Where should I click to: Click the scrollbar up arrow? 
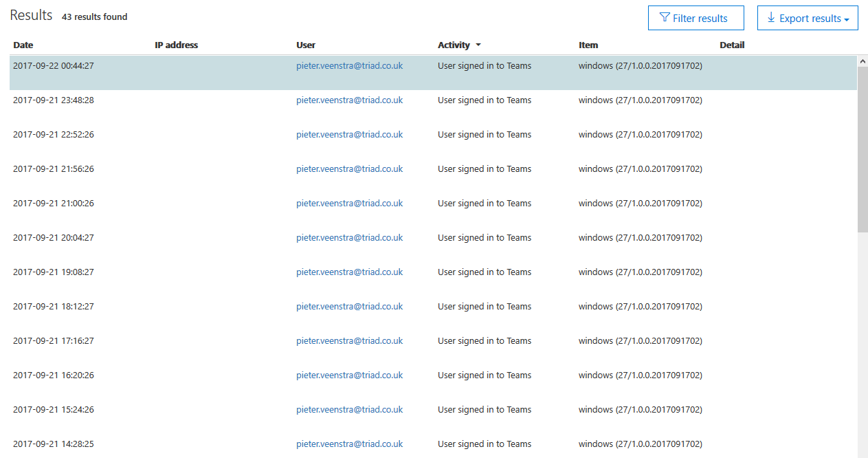tap(863, 61)
